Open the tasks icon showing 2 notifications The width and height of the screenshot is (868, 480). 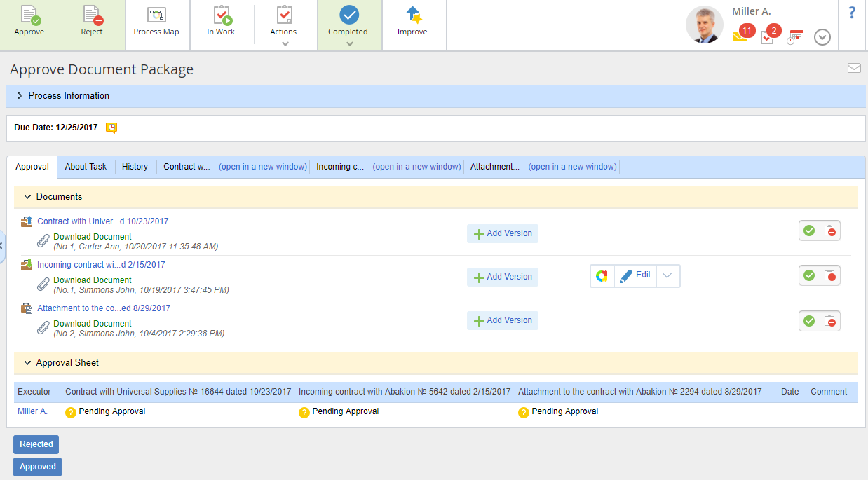(x=767, y=36)
